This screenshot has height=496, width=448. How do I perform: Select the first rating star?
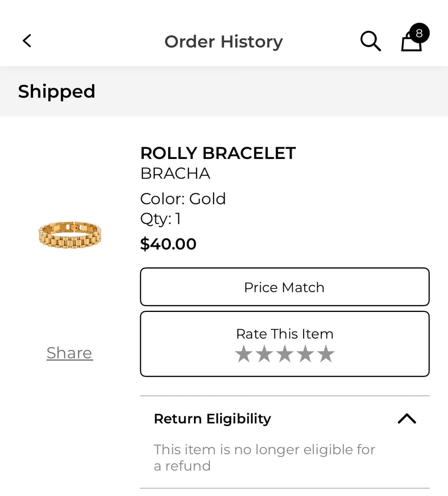click(x=244, y=353)
